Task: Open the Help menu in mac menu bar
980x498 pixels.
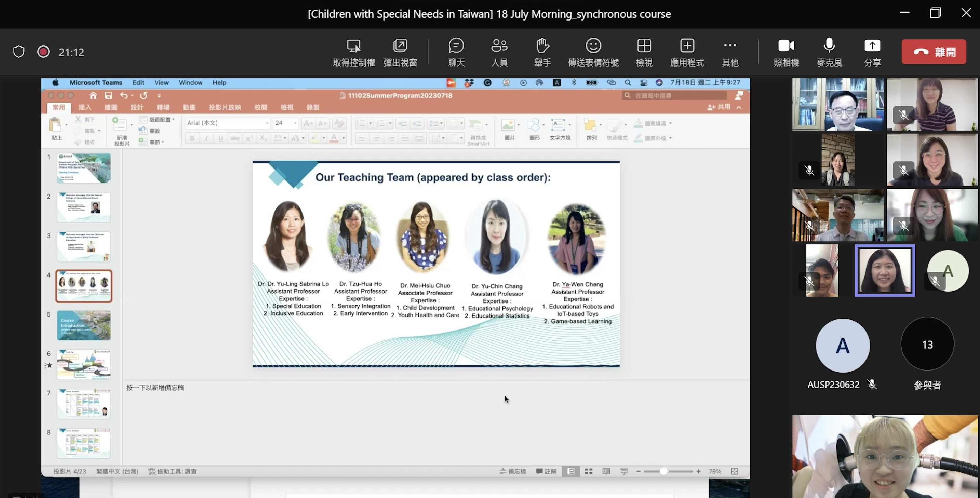Action: coord(219,83)
